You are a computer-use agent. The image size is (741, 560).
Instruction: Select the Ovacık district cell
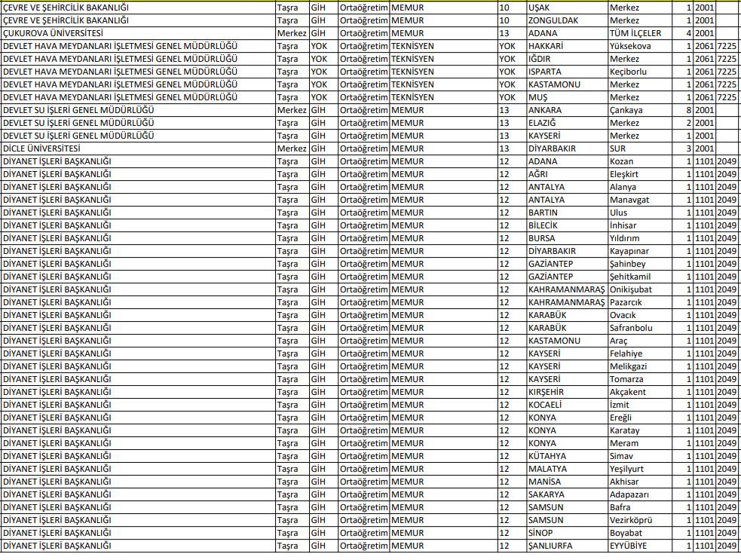point(640,315)
